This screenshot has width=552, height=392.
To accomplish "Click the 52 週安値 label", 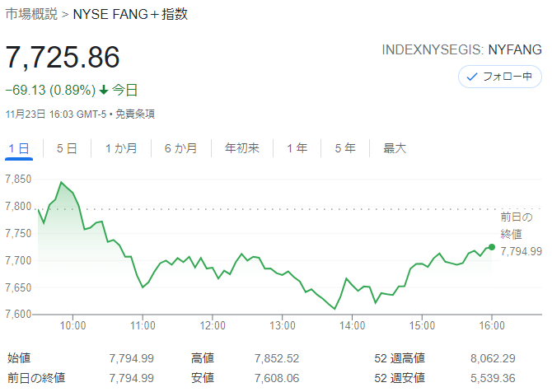I will 400,378.
